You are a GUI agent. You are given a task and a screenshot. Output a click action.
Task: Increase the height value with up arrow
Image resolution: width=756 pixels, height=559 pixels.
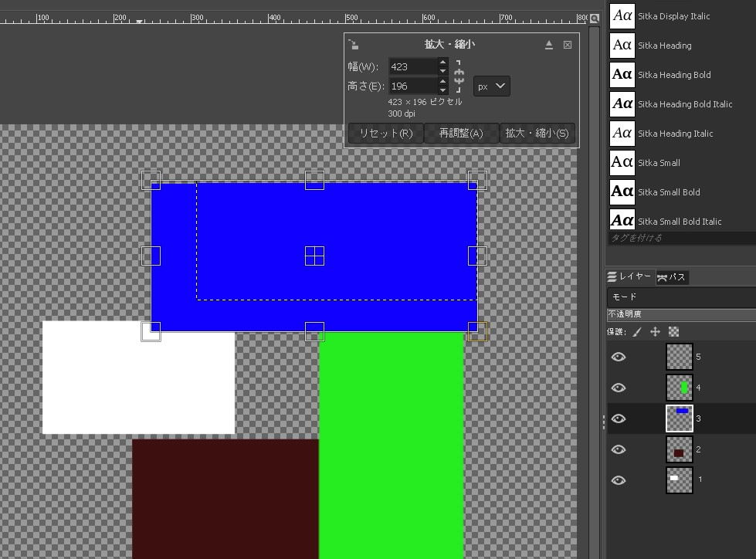442,81
